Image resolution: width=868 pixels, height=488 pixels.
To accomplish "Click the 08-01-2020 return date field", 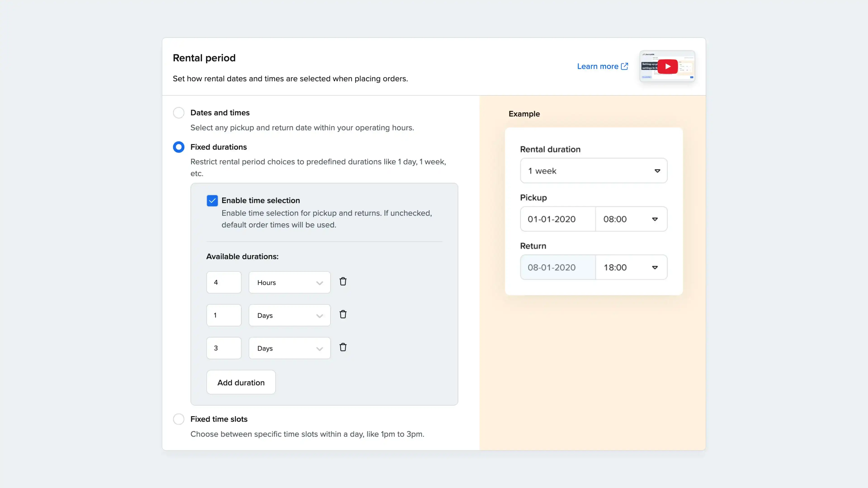I will coord(557,267).
